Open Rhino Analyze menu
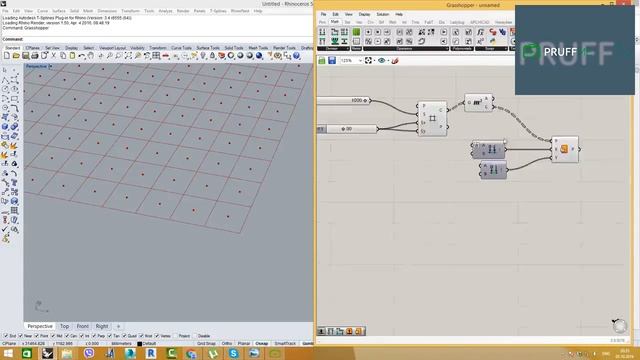 (x=165, y=11)
